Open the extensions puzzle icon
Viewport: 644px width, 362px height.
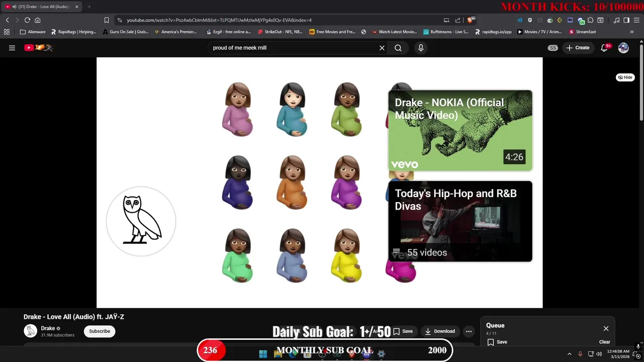(590, 20)
